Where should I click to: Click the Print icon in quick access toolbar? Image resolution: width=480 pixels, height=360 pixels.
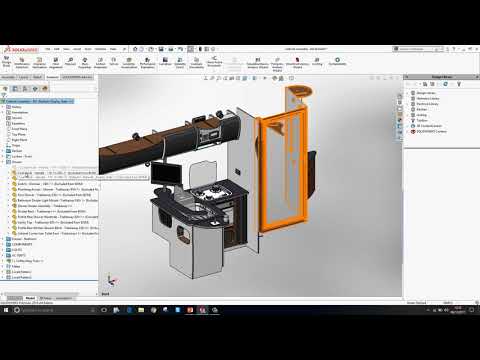(x=171, y=49)
